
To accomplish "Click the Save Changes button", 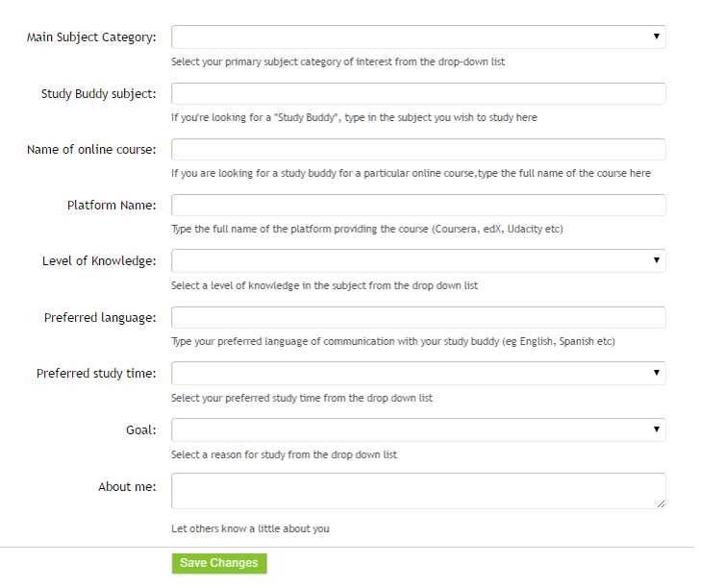I will [219, 564].
